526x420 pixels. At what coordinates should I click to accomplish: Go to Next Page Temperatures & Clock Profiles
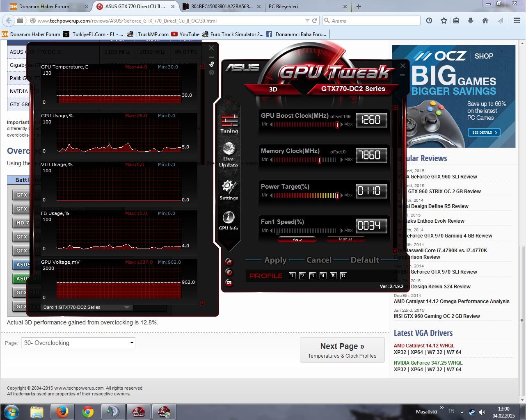(342, 350)
